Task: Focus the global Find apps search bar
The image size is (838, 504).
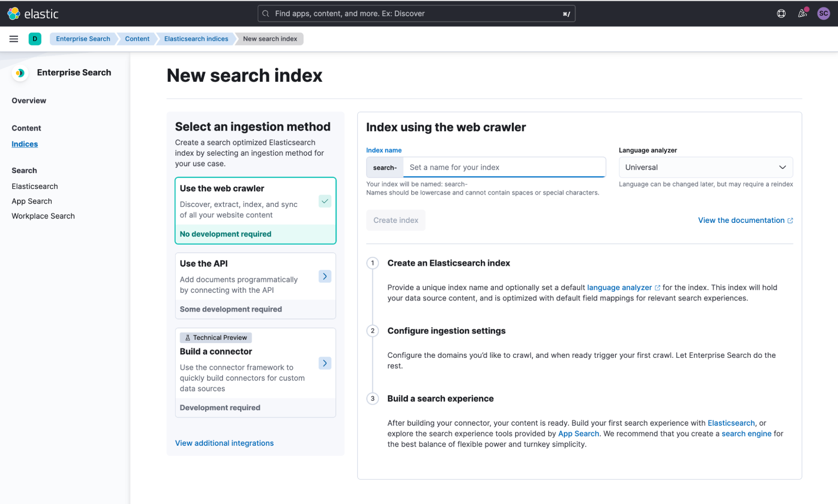Action: click(416, 14)
